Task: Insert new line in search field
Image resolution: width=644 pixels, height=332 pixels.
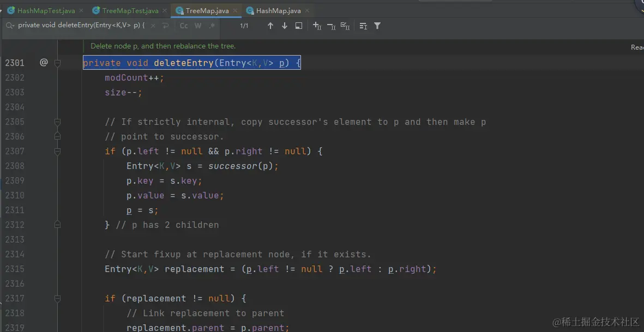Action: 166,26
